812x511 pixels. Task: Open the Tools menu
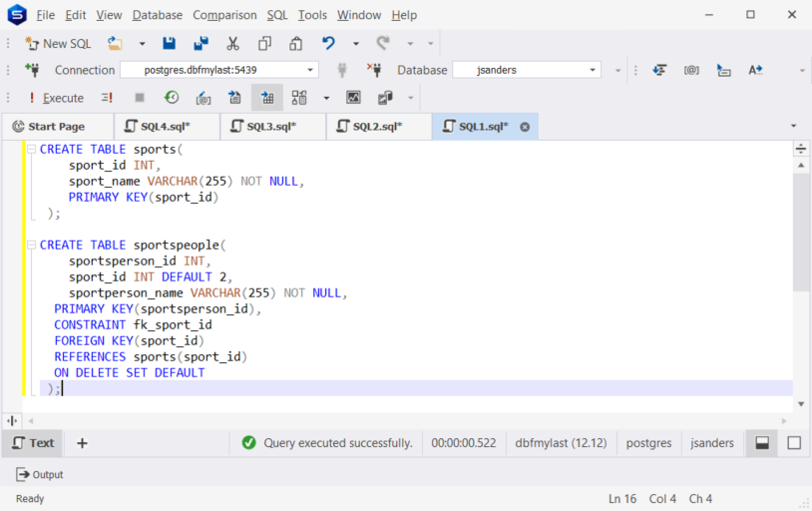click(x=312, y=15)
